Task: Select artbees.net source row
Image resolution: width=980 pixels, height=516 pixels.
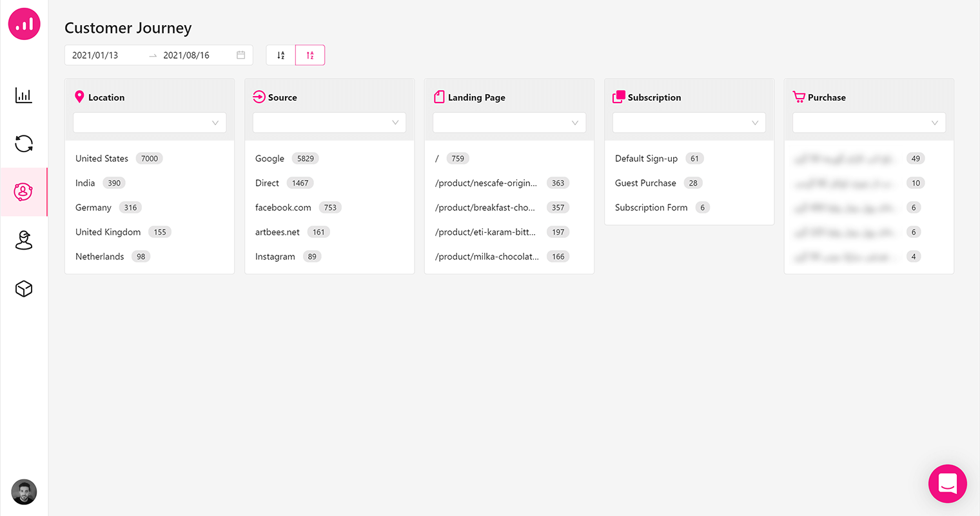Action: [x=329, y=232]
